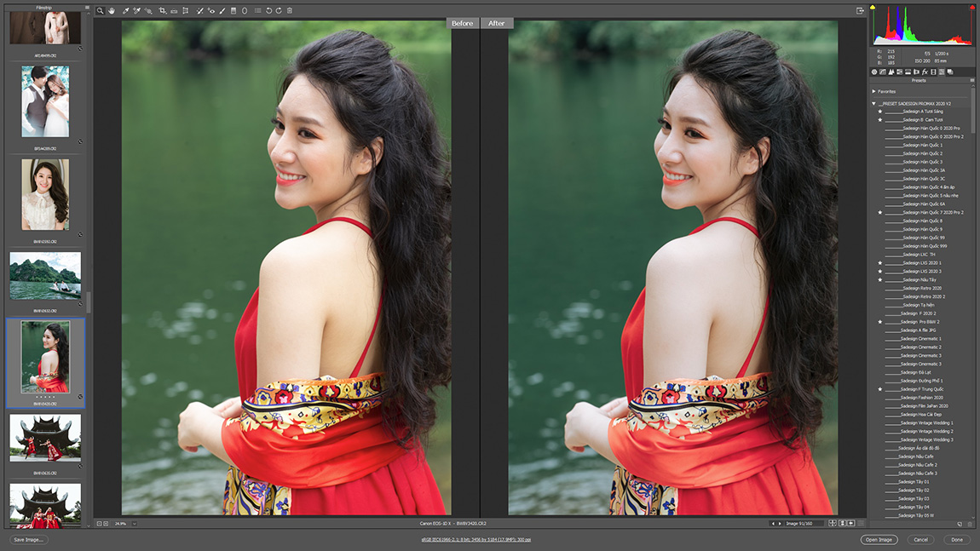Rotate image 90 degrees counterclockwise
This screenshot has height=551, width=980.
pyautogui.click(x=268, y=10)
